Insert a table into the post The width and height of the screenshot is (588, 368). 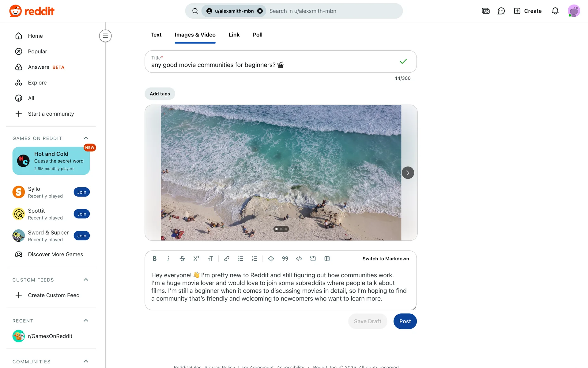(x=327, y=259)
